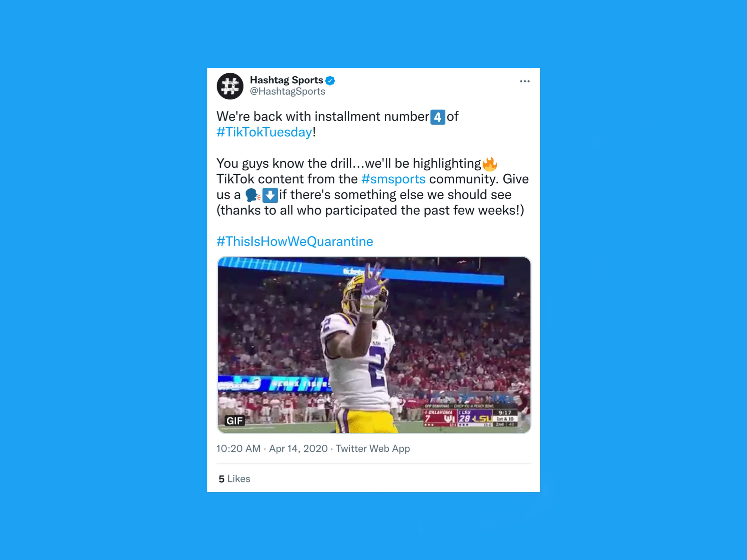Open the three-dot more options menu
This screenshot has height=560, width=747.
pos(524,81)
